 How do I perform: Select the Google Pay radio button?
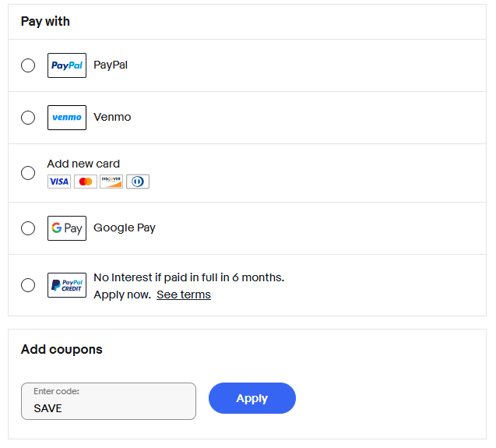(x=28, y=228)
